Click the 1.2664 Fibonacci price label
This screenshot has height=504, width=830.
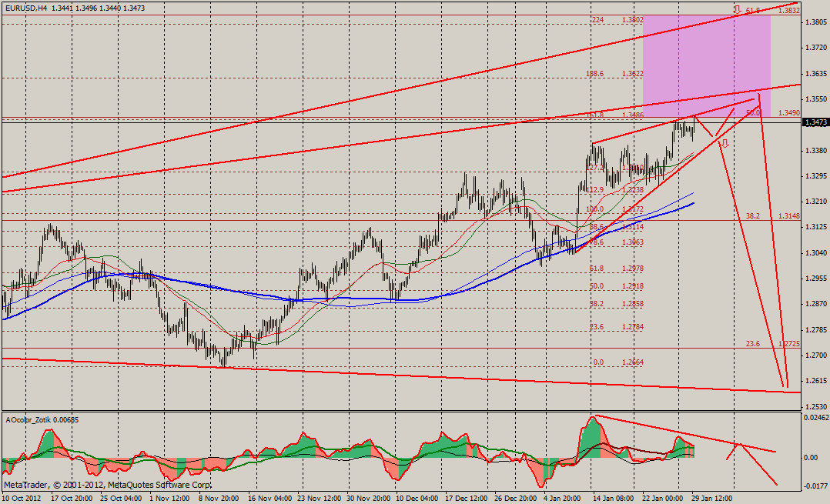[x=633, y=362]
